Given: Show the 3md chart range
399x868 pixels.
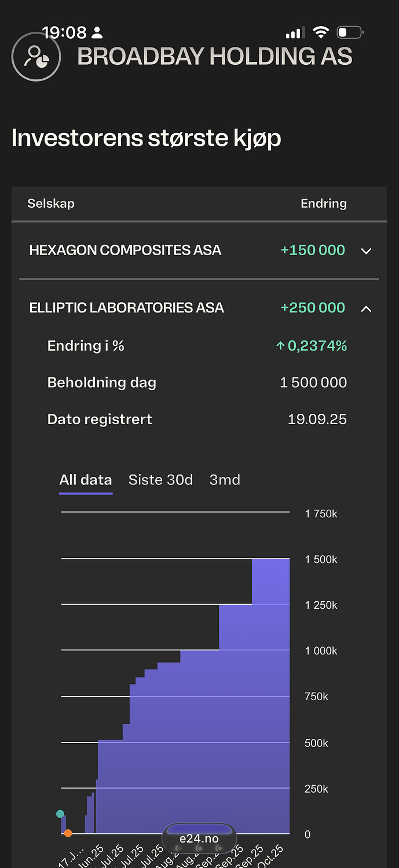Looking at the screenshot, I should click(225, 480).
